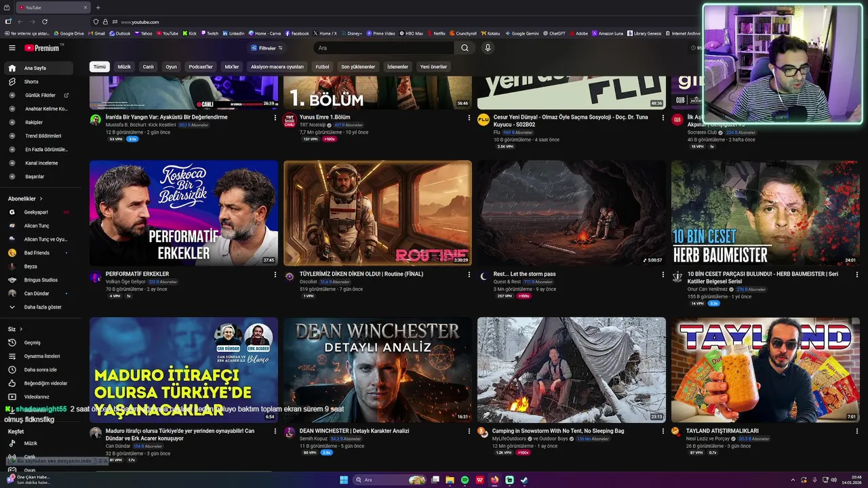Open Daha sonra izle list
868x488 pixels.
click(x=38, y=369)
